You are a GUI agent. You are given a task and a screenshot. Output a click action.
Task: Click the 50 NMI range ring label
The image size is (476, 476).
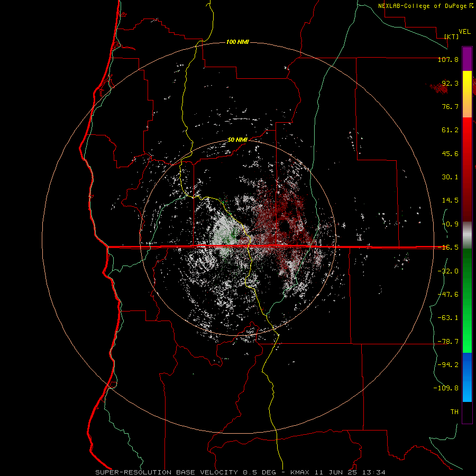tap(237, 140)
